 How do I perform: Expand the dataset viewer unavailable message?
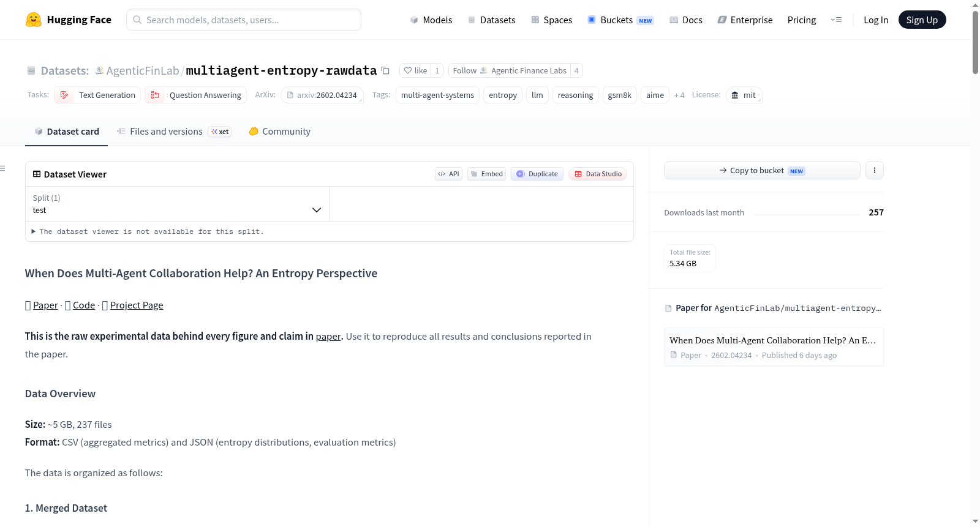(148, 231)
